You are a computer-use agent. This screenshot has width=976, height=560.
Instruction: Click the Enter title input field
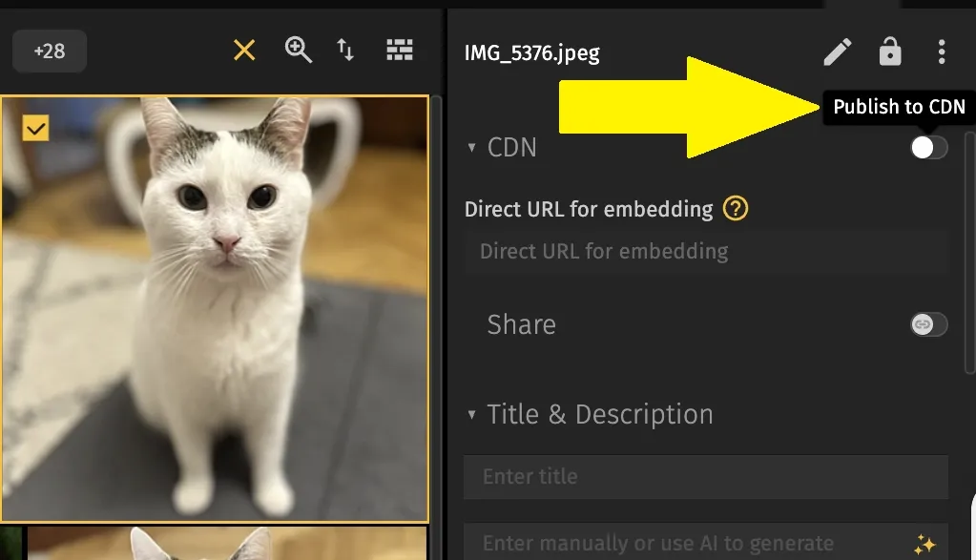[706, 477]
